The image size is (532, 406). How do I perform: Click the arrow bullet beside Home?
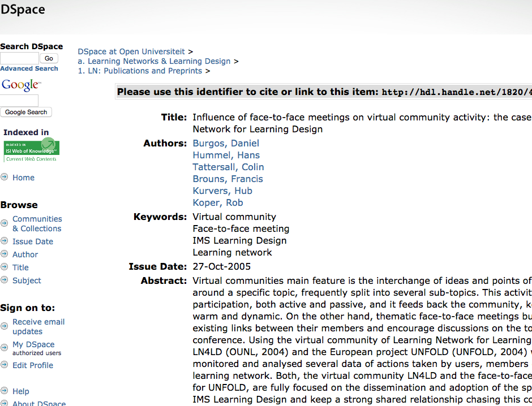click(x=5, y=177)
